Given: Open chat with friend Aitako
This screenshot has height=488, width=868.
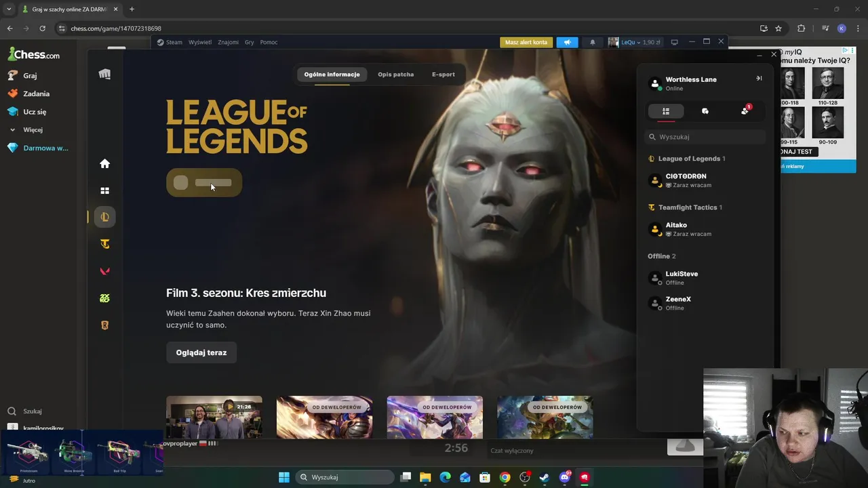Looking at the screenshot, I should [705, 229].
